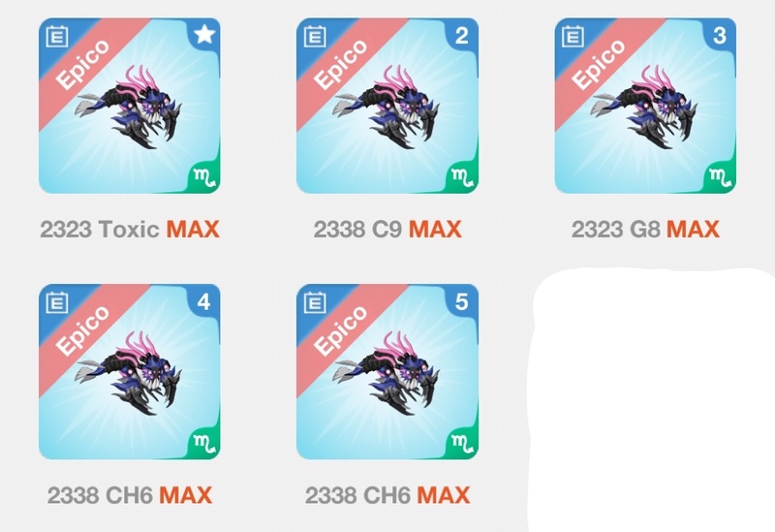The image size is (775, 532).
Task: Click the number 2 badge
Action: 462,35
